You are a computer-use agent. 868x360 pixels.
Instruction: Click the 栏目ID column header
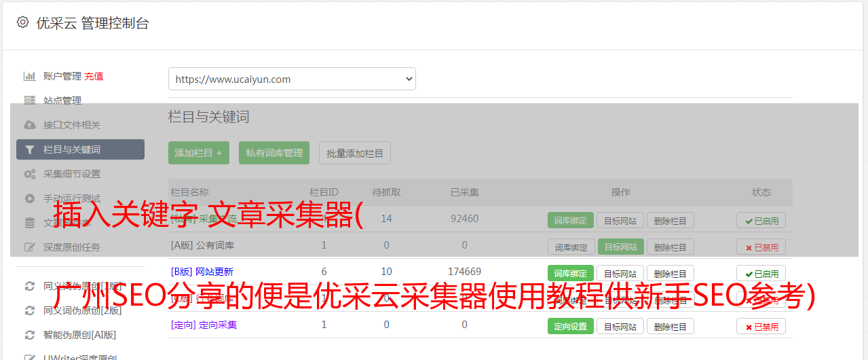pyautogui.click(x=324, y=192)
